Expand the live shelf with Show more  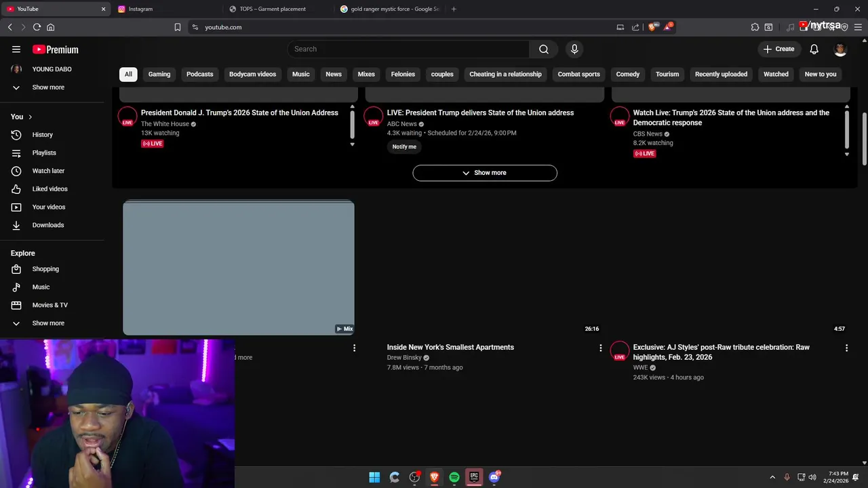(485, 173)
